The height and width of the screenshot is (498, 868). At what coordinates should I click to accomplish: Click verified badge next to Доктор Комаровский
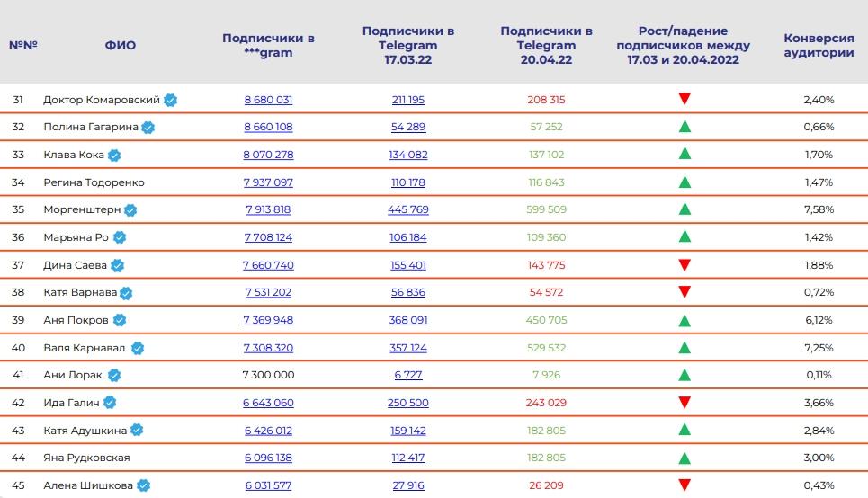[x=170, y=100]
